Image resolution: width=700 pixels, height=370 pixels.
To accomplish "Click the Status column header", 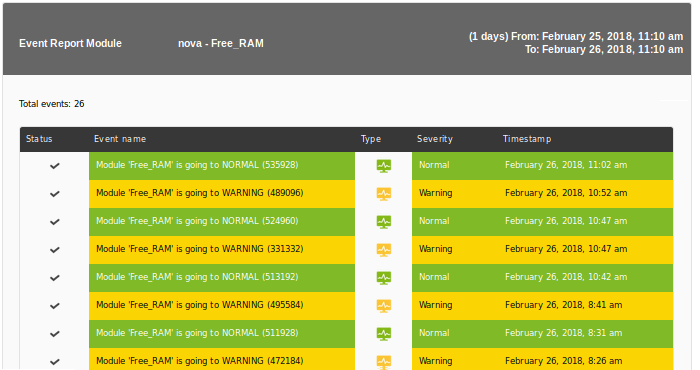I will click(x=39, y=139).
